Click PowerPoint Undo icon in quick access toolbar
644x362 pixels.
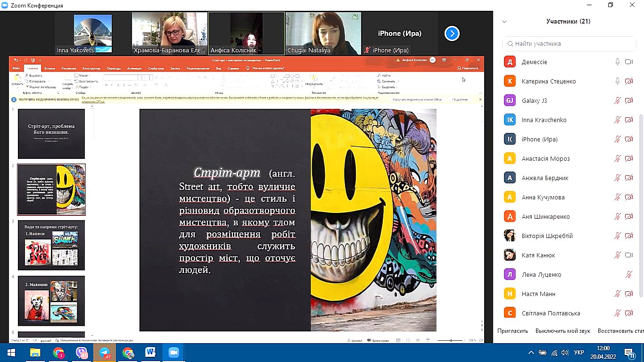click(16, 60)
